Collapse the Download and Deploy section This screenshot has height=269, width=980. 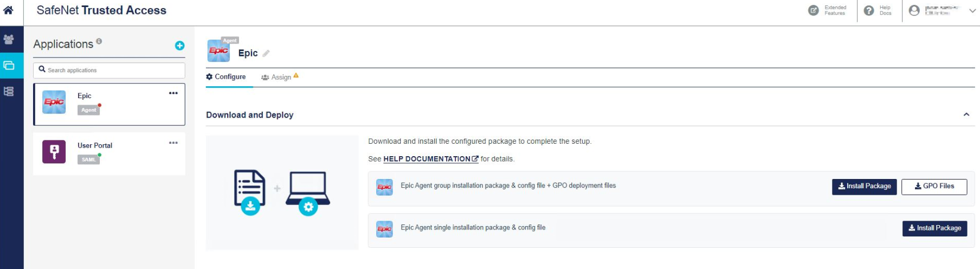pyautogui.click(x=966, y=114)
